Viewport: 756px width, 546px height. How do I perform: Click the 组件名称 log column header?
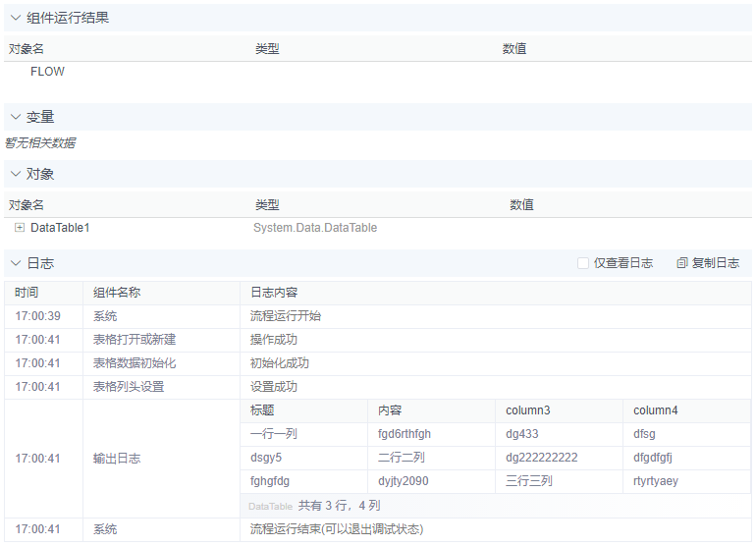tap(117, 293)
